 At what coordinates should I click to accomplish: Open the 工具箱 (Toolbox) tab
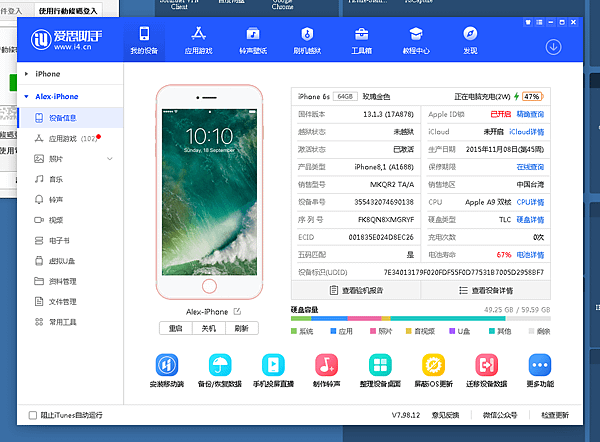[x=362, y=40]
